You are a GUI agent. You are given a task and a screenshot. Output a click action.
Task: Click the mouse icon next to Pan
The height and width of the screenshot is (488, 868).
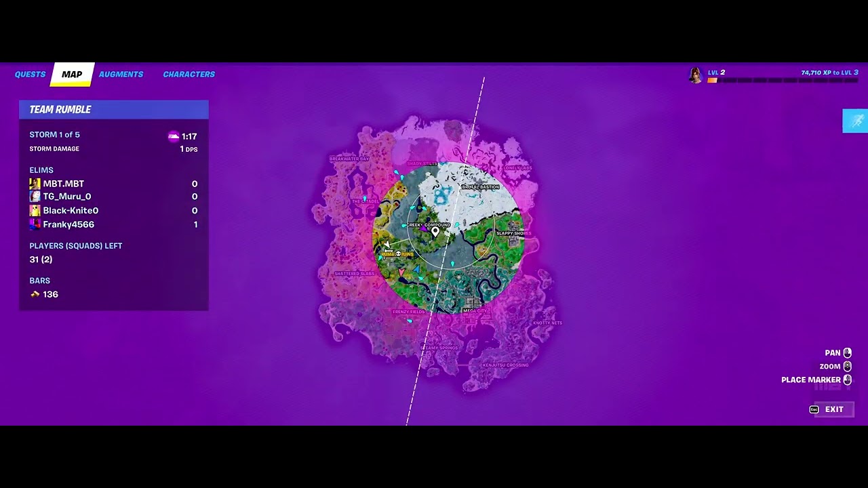pyautogui.click(x=847, y=353)
